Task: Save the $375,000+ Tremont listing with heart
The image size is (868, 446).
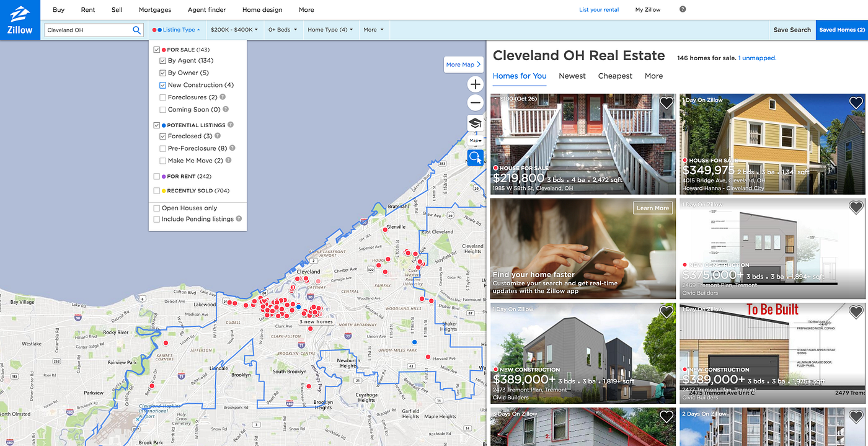Action: click(x=856, y=208)
